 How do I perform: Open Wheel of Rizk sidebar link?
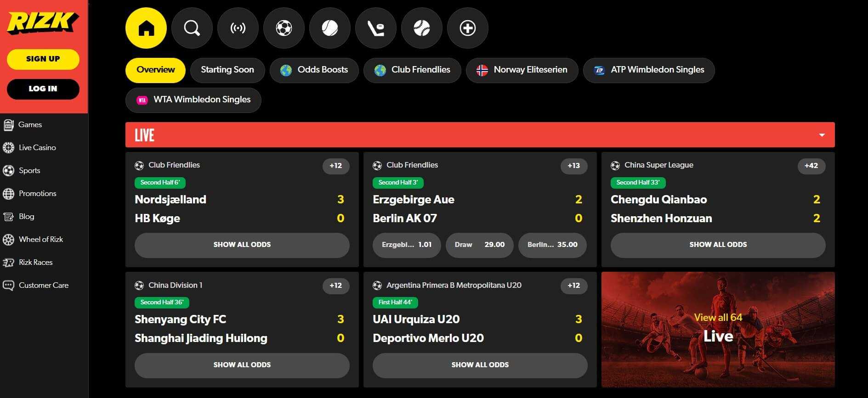[41, 239]
